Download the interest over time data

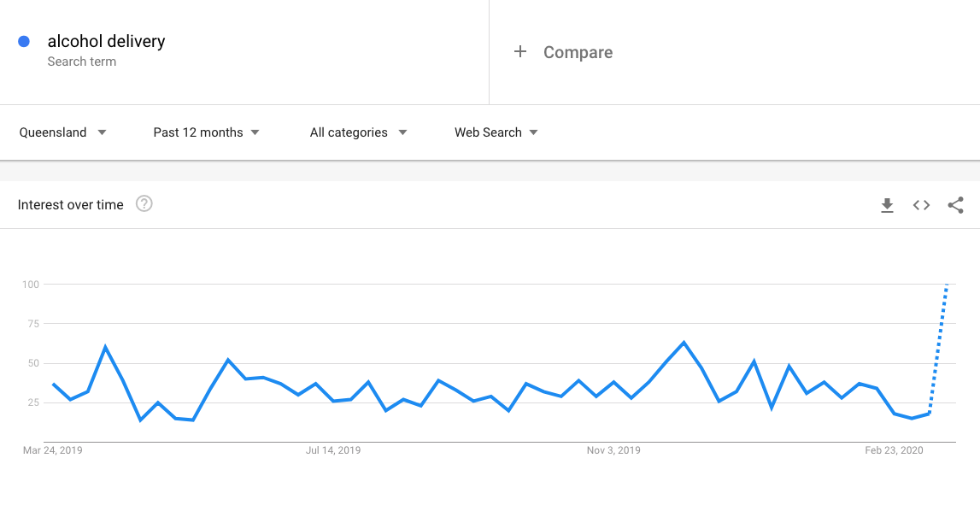pyautogui.click(x=887, y=205)
